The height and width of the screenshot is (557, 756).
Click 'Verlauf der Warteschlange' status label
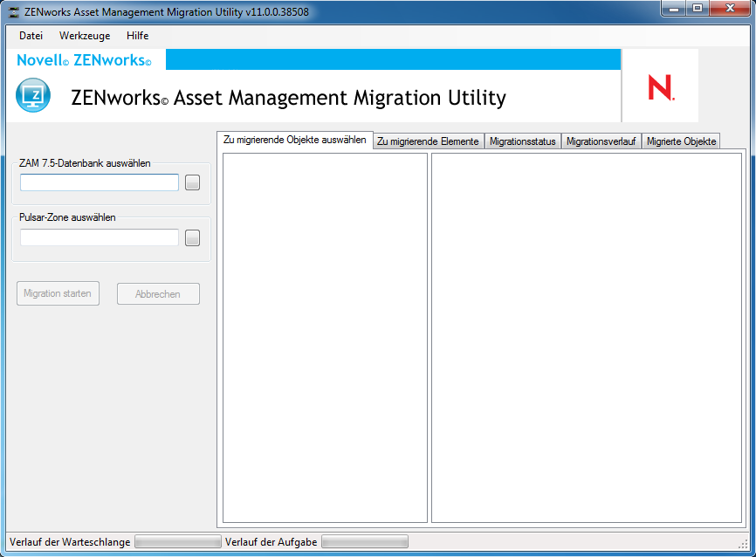[70, 542]
